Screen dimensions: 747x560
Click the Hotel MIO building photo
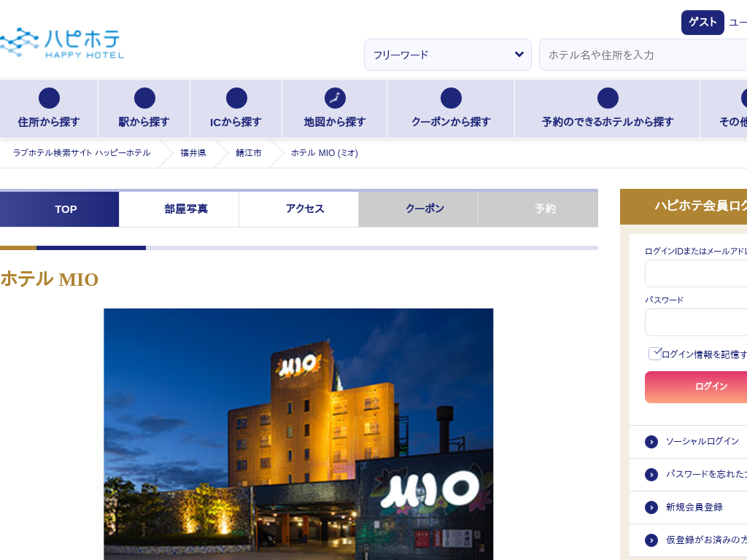tap(298, 435)
